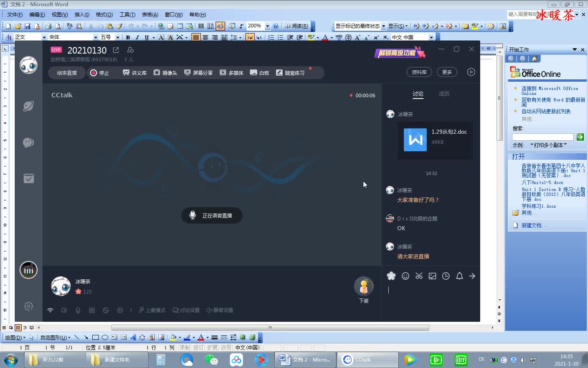Start screen sharing (屏幕分享) in CCtalk

click(x=198, y=73)
